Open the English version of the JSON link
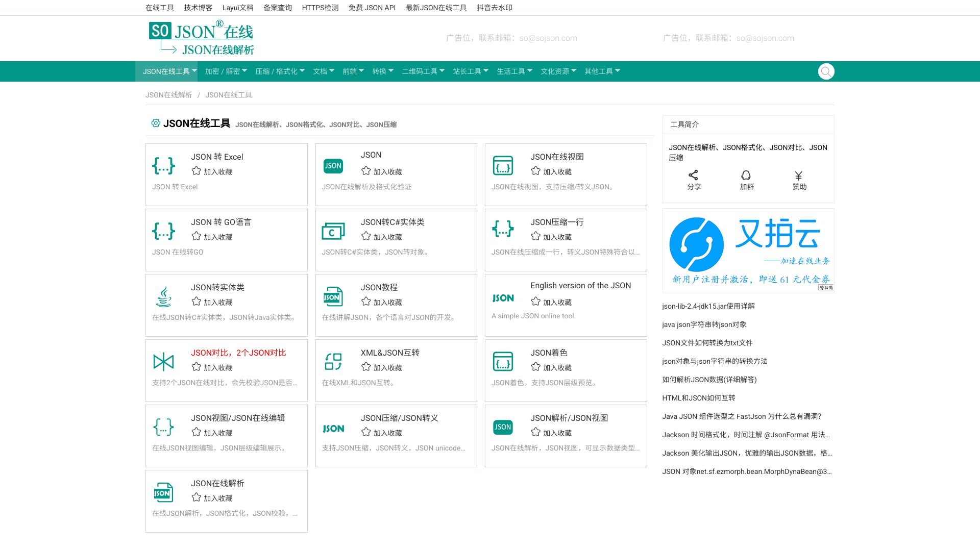Screen dimensions: 980x551 pyautogui.click(x=580, y=285)
